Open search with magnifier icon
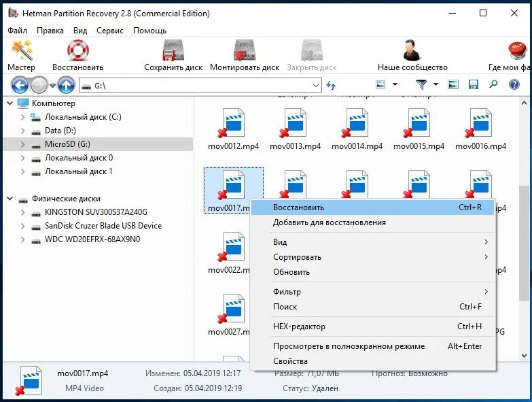The image size is (532, 402). click(x=494, y=84)
